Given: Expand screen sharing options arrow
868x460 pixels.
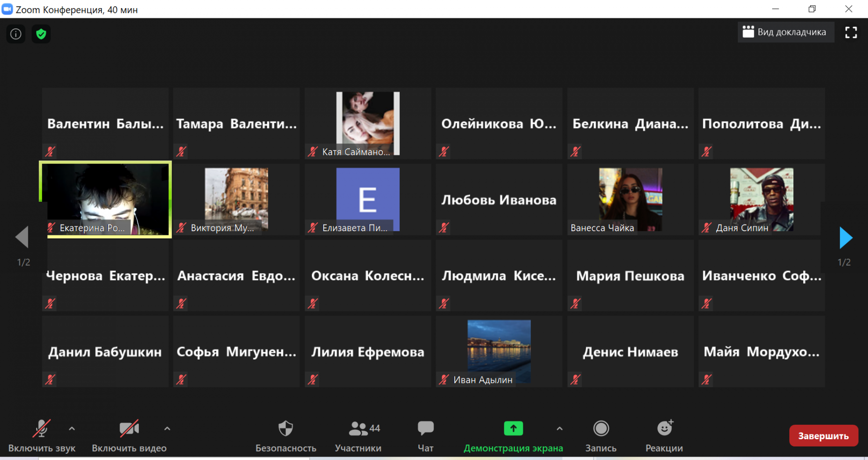Looking at the screenshot, I should point(559,428).
